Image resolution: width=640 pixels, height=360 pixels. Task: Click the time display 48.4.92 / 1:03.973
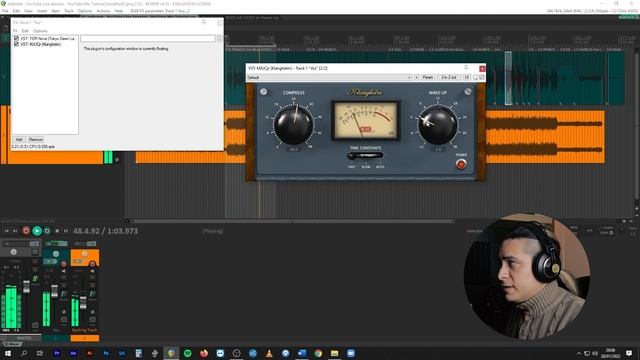(x=105, y=231)
